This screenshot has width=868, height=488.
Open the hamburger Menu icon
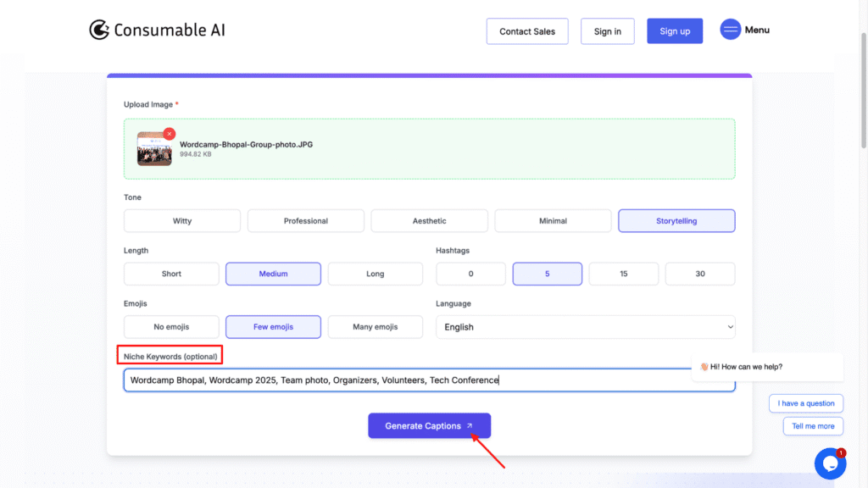pyautogui.click(x=730, y=30)
